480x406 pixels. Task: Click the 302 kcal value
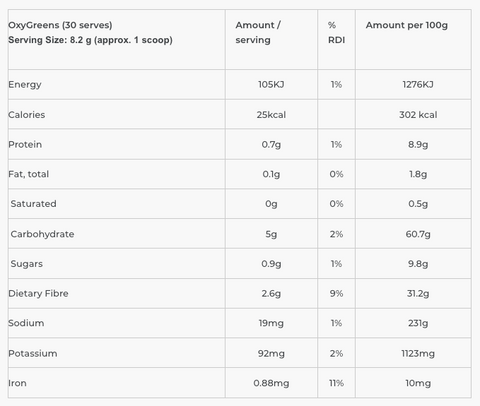click(418, 115)
